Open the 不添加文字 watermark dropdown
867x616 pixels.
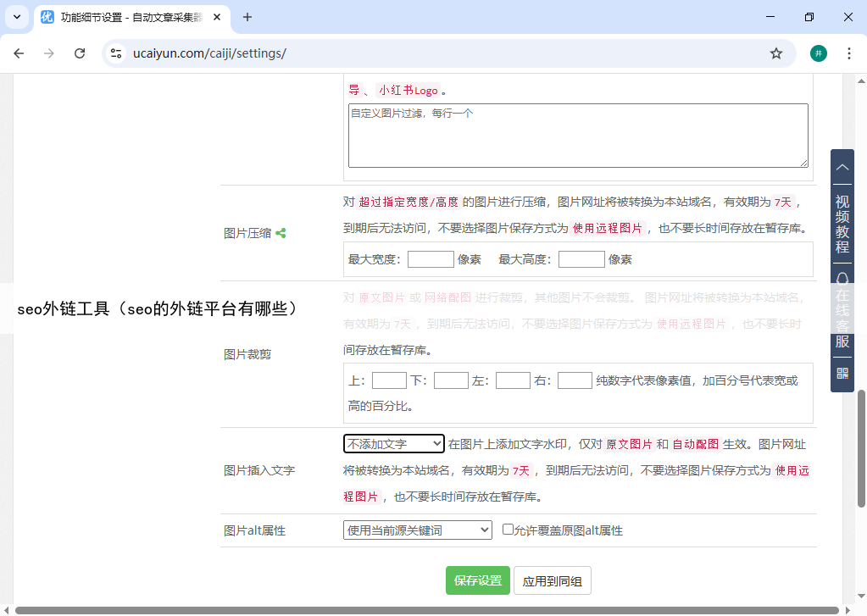click(393, 443)
